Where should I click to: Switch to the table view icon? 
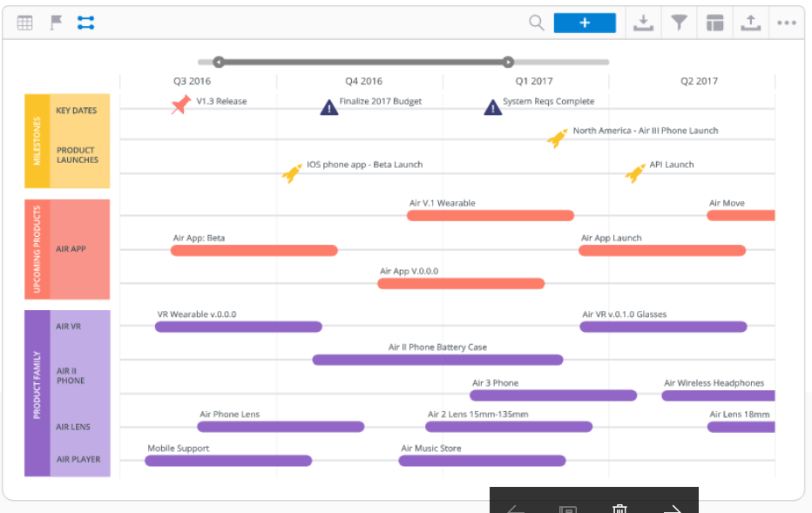click(x=25, y=24)
